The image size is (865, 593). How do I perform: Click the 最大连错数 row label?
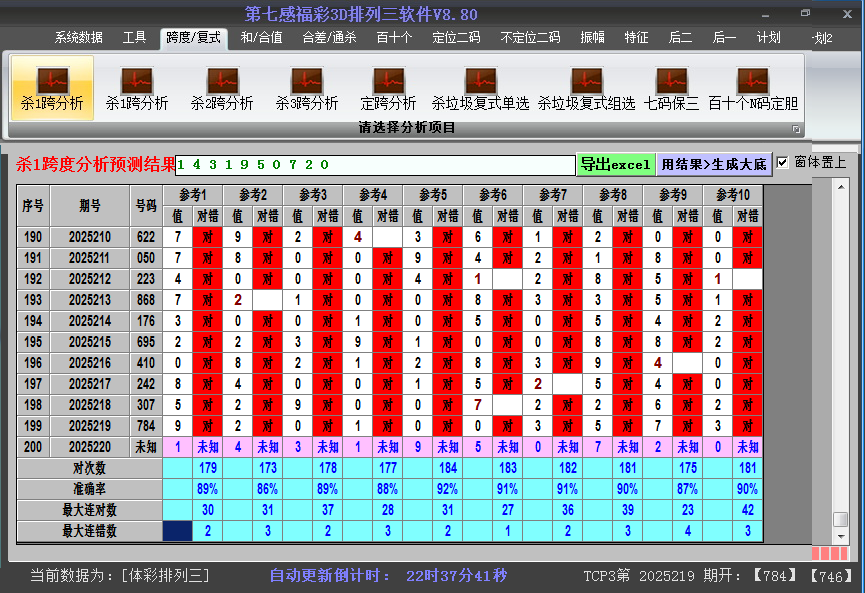(x=89, y=531)
